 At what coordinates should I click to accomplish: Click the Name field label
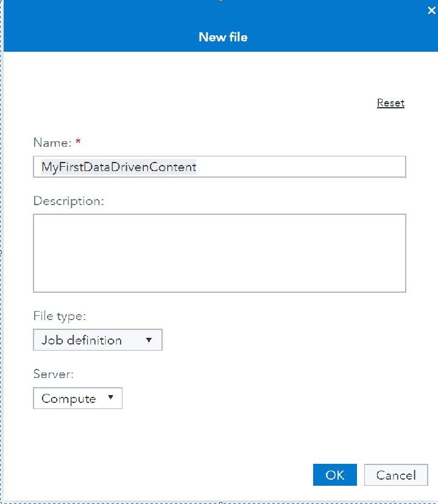pos(52,142)
